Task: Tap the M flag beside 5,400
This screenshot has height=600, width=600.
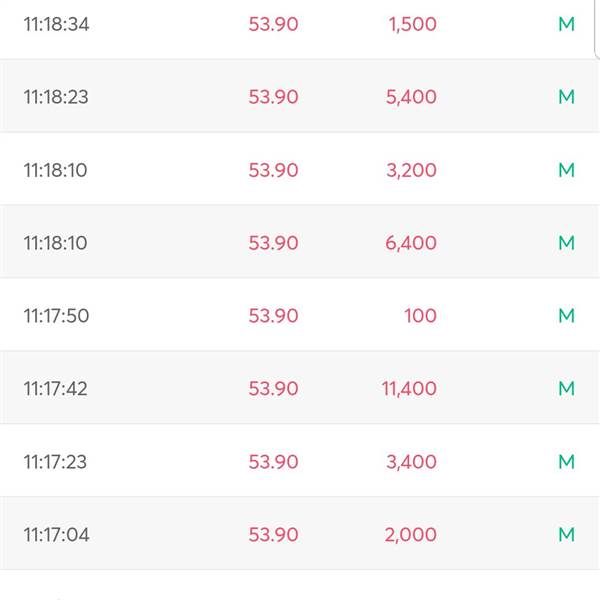Action: tap(566, 97)
